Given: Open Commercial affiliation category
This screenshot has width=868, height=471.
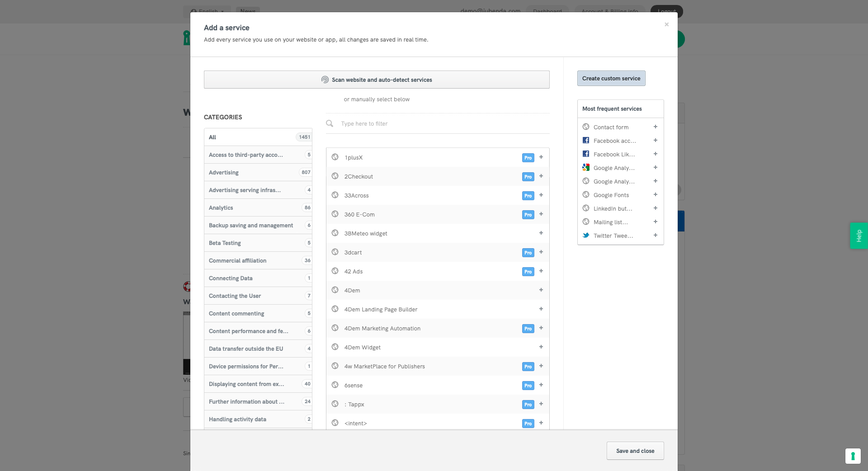Looking at the screenshot, I should coord(258,260).
